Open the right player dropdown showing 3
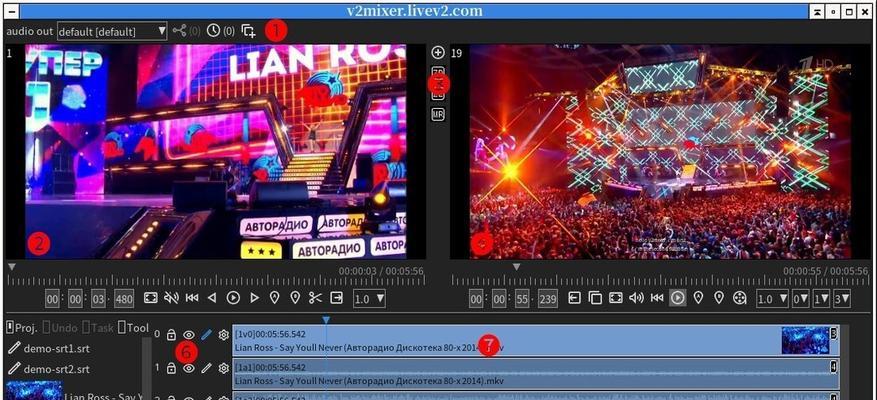The height and width of the screenshot is (400, 877). (x=842, y=299)
